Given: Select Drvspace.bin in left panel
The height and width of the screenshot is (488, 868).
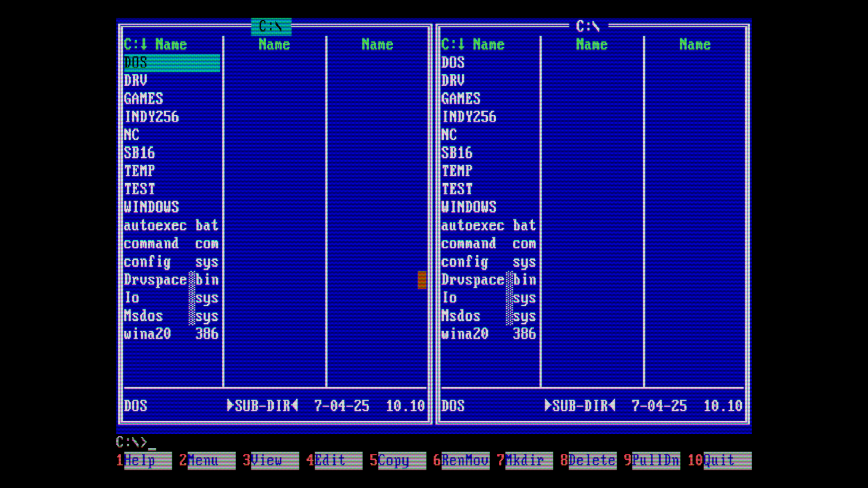Looking at the screenshot, I should point(172,280).
